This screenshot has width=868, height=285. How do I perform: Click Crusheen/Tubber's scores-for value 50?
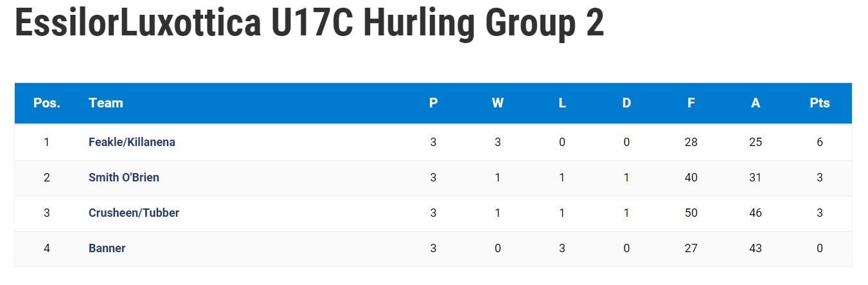(691, 213)
